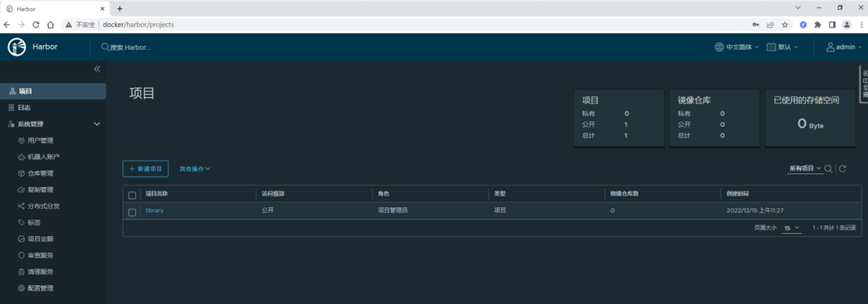This screenshot has width=868, height=304.
Task: Open the Chrome profile avatar
Action: [x=847, y=25]
